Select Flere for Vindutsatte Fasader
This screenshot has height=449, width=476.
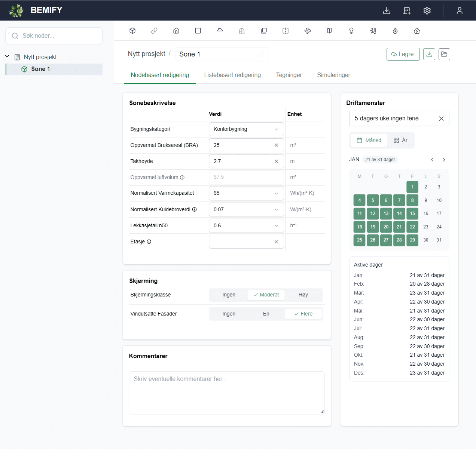pyautogui.click(x=303, y=314)
